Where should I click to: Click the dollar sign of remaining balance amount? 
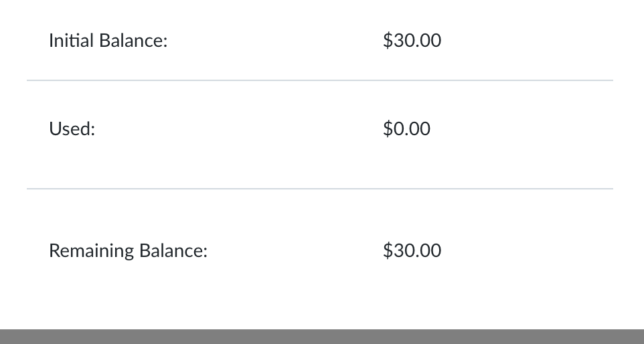point(388,250)
